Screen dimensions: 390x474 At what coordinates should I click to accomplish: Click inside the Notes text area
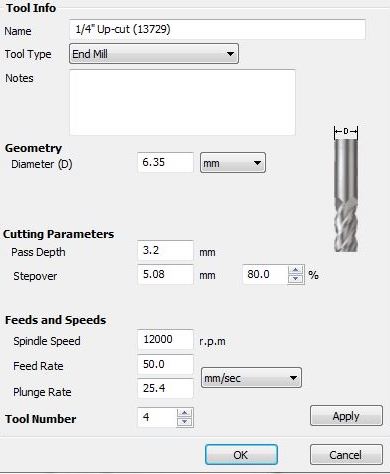click(x=182, y=102)
